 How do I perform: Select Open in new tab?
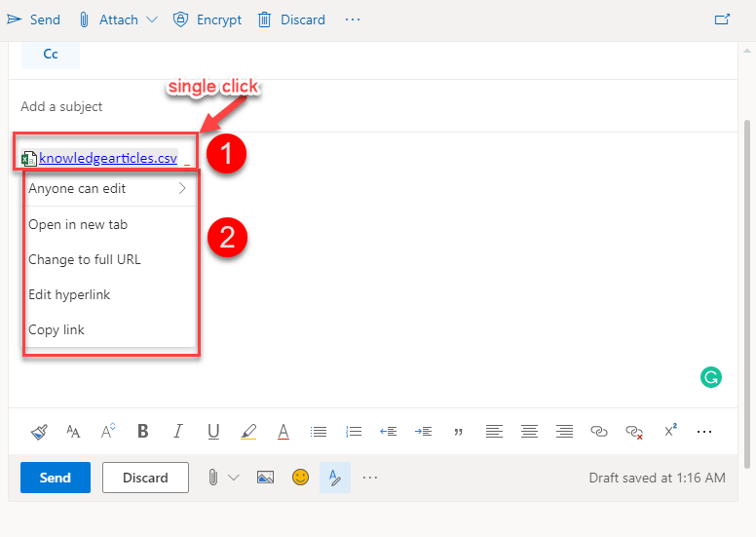[78, 224]
